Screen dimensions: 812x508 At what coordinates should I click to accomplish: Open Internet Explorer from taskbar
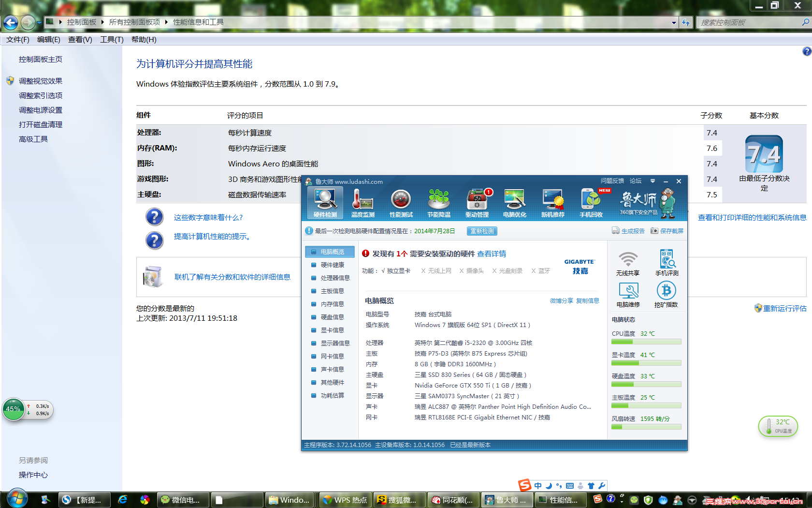(x=123, y=499)
